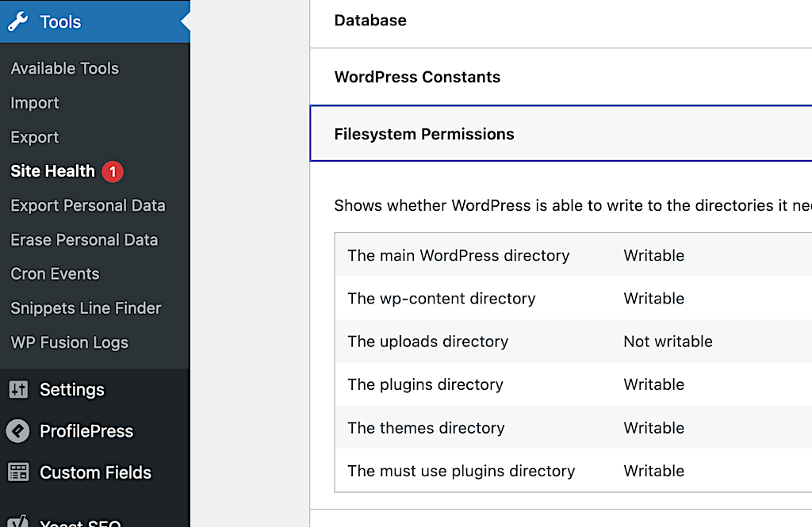812x527 pixels.
Task: Click the Custom Fields grid icon
Action: [x=18, y=472]
